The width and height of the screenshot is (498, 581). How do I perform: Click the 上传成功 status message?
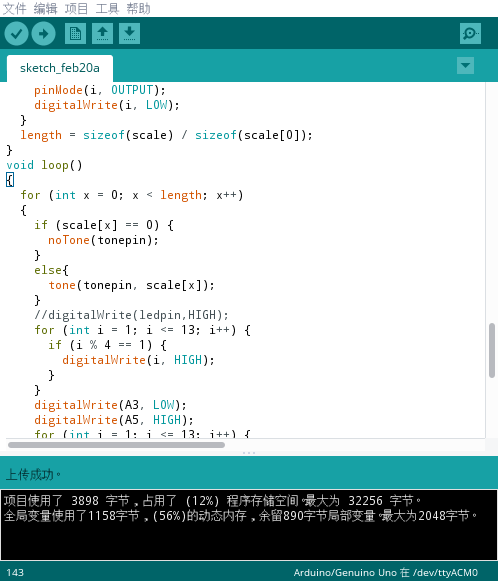tap(33, 474)
